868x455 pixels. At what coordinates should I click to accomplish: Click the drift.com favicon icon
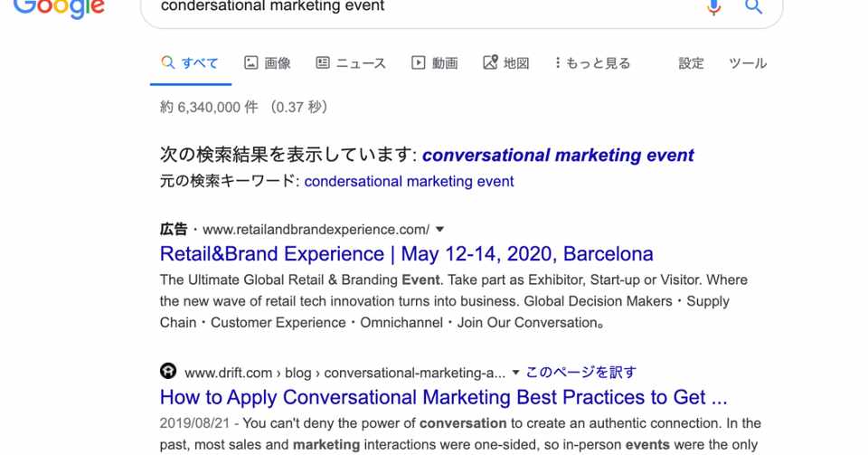click(x=168, y=371)
